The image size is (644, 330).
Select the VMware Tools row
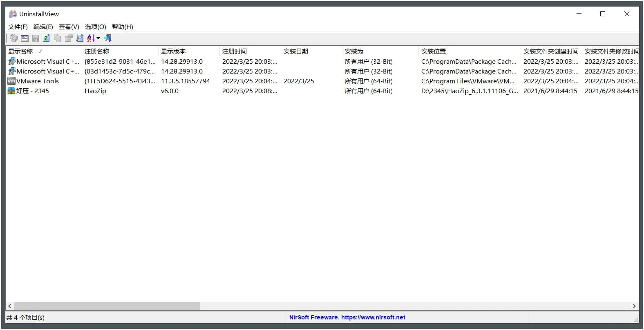coord(38,81)
